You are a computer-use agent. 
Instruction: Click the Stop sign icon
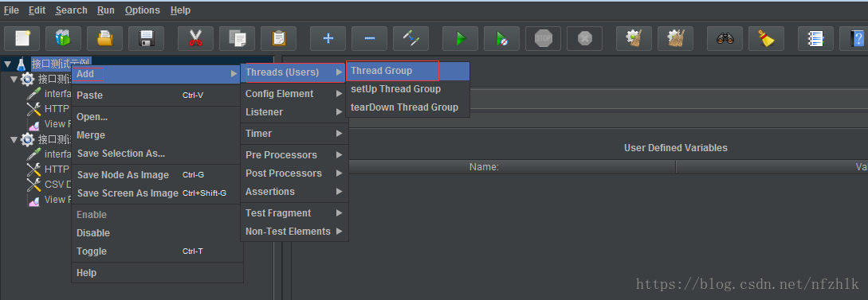coord(543,39)
